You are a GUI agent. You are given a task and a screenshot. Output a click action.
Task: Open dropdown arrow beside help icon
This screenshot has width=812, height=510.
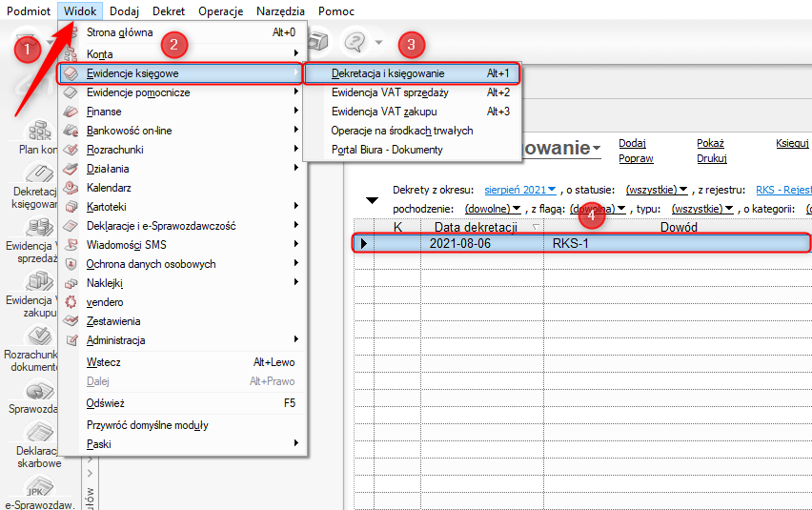coord(379,42)
